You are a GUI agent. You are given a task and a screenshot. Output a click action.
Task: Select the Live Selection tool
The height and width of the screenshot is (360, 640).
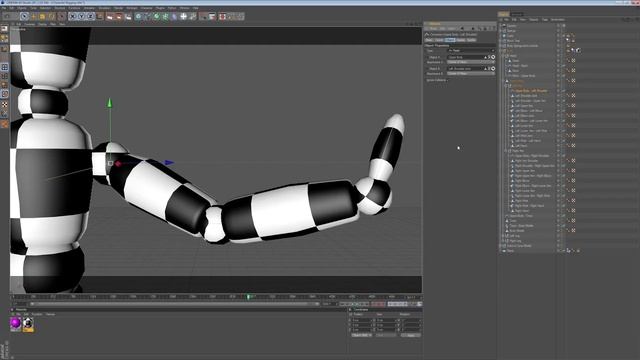click(x=24, y=16)
